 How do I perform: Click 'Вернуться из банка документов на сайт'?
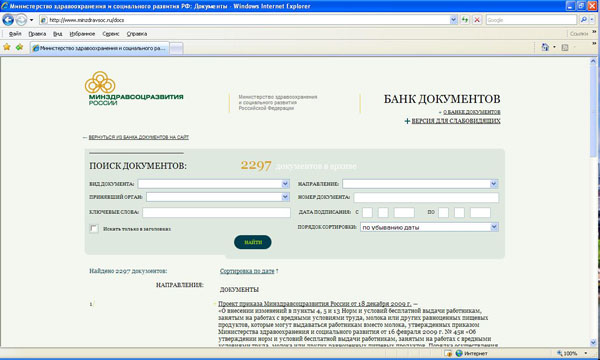pyautogui.click(x=139, y=137)
